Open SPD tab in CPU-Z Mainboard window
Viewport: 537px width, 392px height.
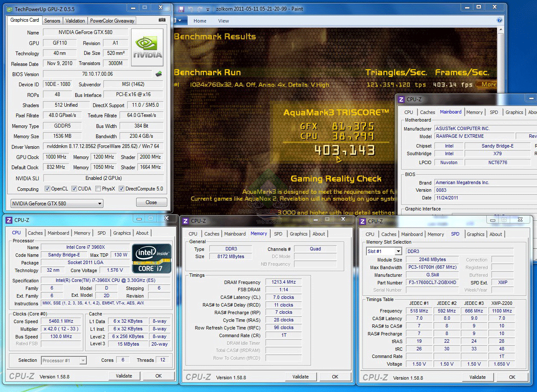[x=494, y=112]
